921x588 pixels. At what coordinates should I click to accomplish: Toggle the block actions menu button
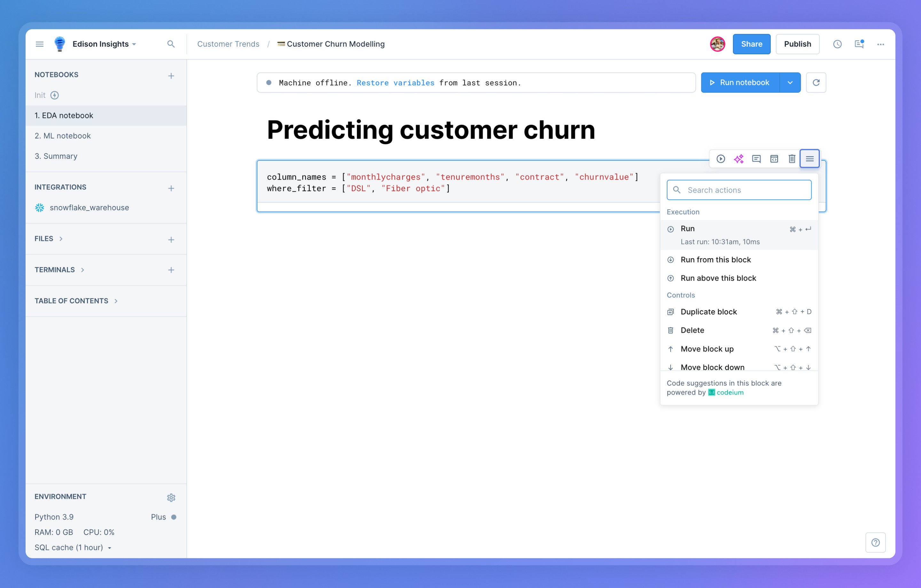[x=809, y=159]
